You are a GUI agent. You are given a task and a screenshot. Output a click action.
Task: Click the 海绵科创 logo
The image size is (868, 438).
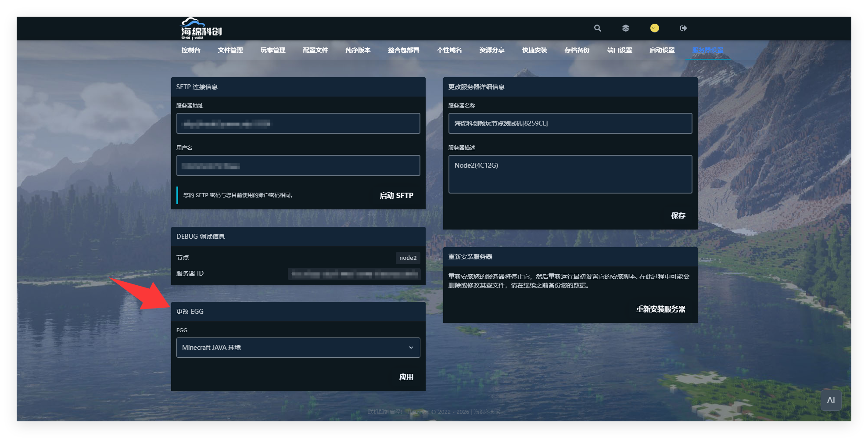click(201, 29)
